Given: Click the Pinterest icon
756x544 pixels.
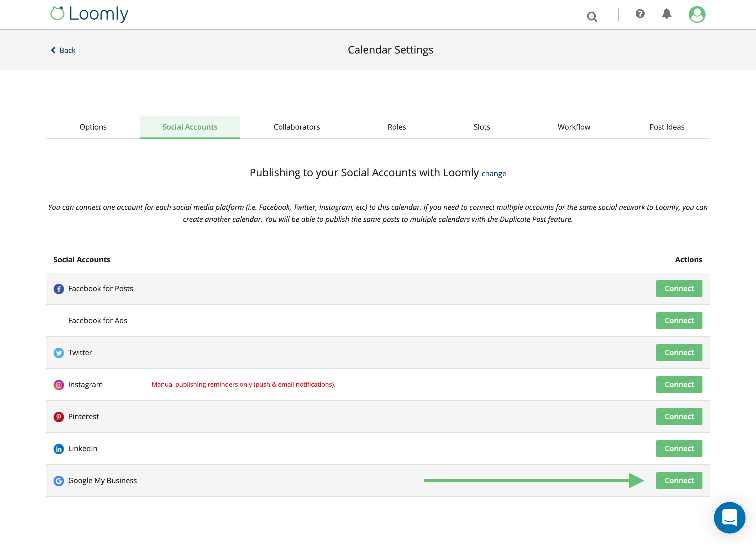Looking at the screenshot, I should 58,417.
